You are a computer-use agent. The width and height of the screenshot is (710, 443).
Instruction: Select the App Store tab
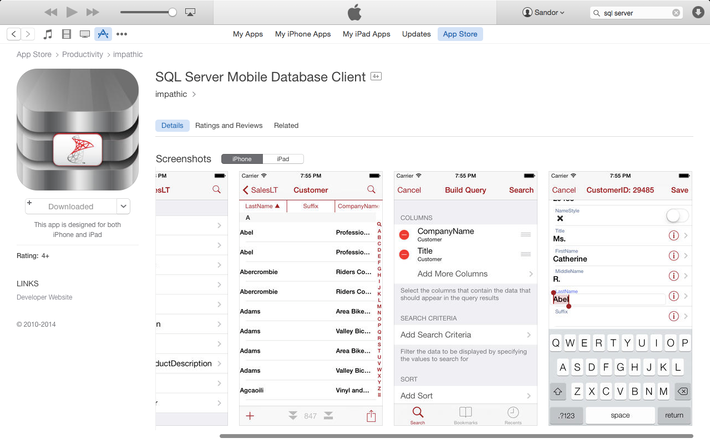click(460, 34)
